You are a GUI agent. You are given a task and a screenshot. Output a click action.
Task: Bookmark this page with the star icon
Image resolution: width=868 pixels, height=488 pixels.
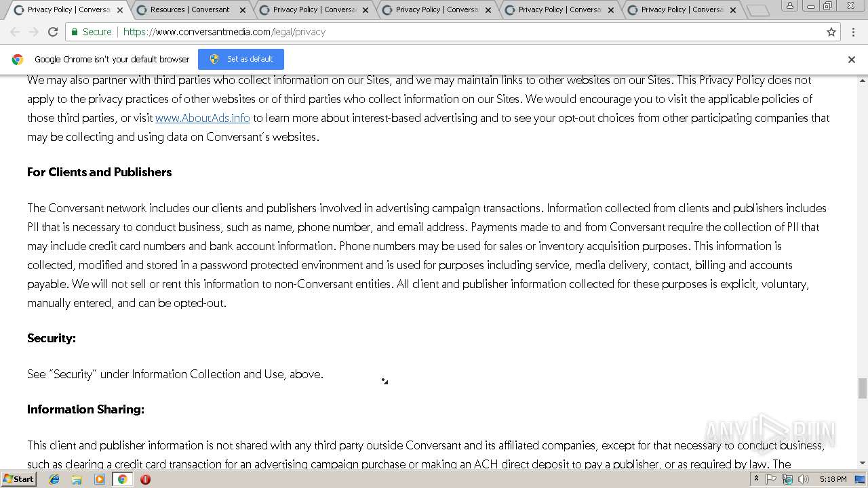831,32
